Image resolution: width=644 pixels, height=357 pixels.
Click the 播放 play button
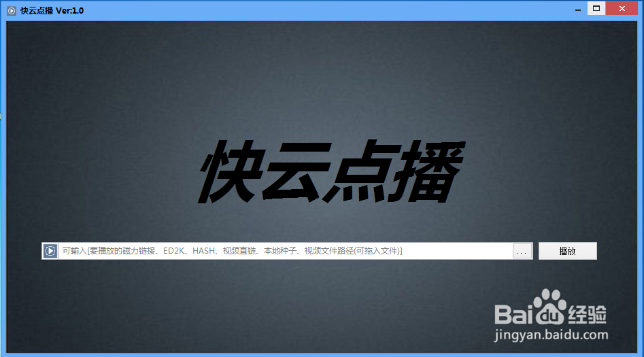coord(568,251)
